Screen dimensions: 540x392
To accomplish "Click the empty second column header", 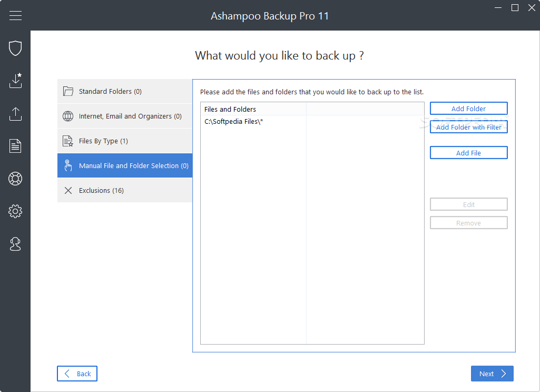I will point(365,109).
